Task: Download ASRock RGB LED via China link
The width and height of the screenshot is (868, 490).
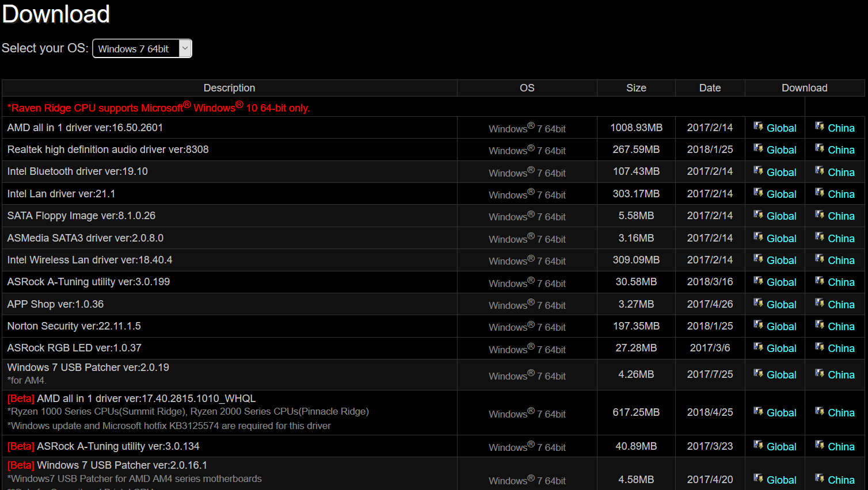Action: (841, 349)
